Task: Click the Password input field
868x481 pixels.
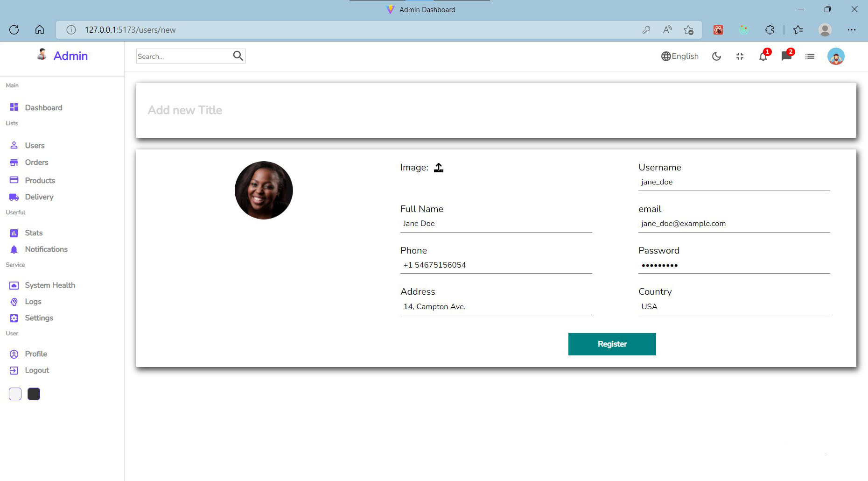Action: click(x=734, y=265)
